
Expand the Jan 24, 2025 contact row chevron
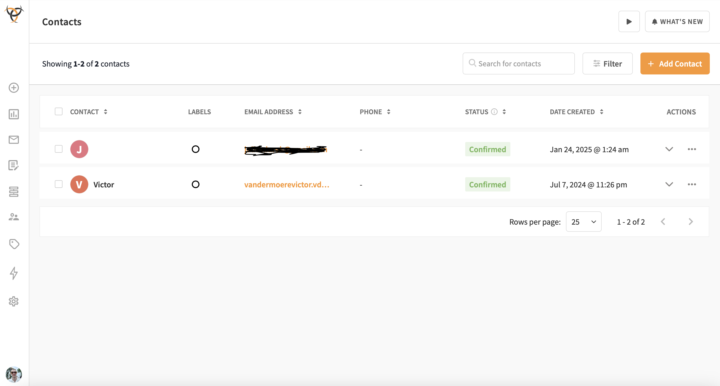pos(669,149)
